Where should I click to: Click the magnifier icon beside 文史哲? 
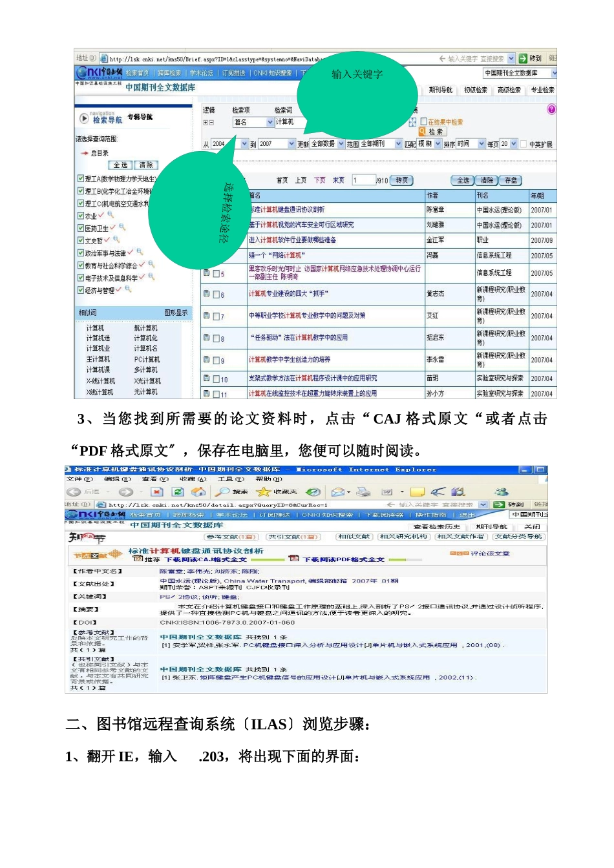pyautogui.click(x=116, y=240)
